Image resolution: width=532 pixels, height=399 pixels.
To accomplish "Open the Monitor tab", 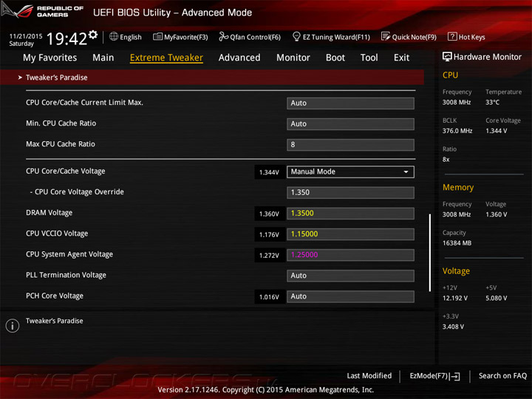I will click(x=293, y=58).
